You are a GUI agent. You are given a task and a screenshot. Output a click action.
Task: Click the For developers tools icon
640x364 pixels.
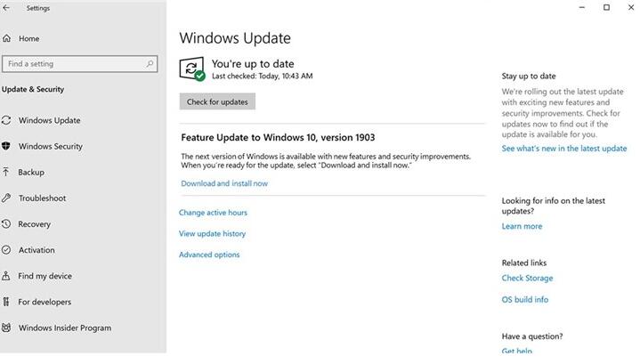(6, 302)
